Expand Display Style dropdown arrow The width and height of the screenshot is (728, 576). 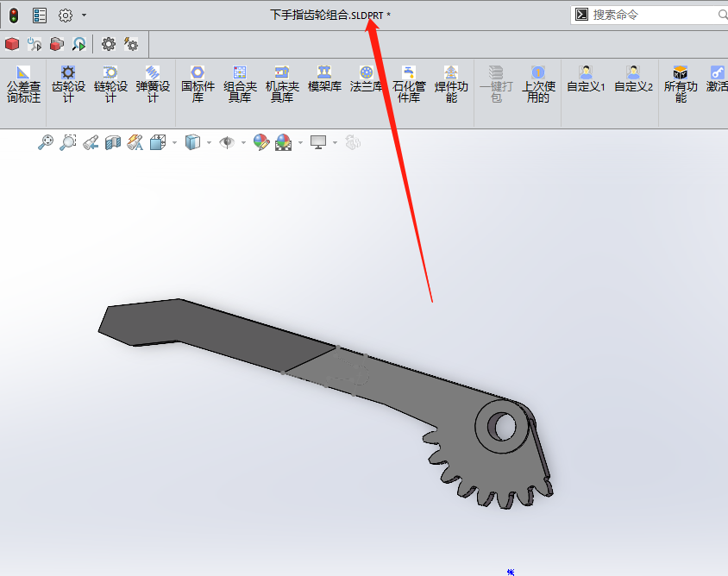point(209,142)
